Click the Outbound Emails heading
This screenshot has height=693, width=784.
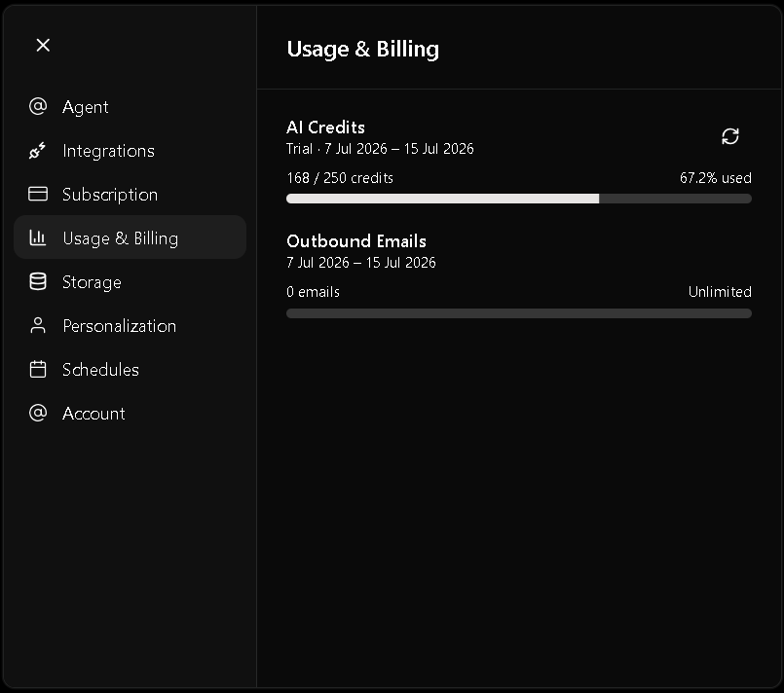tap(356, 241)
